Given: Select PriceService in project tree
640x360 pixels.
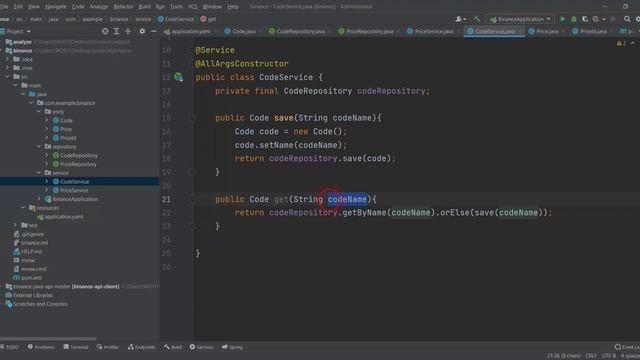Looking at the screenshot, I should pos(74,190).
